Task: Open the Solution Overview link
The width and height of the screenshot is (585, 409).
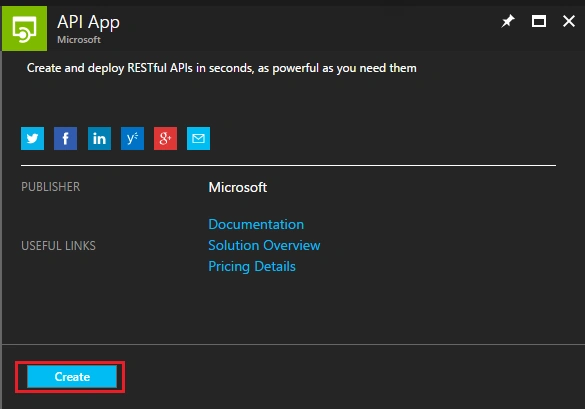Action: 264,245
